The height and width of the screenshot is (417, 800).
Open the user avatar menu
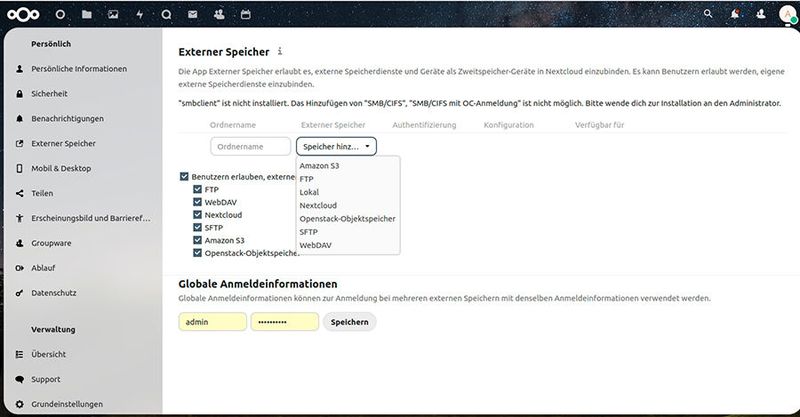tap(787, 14)
